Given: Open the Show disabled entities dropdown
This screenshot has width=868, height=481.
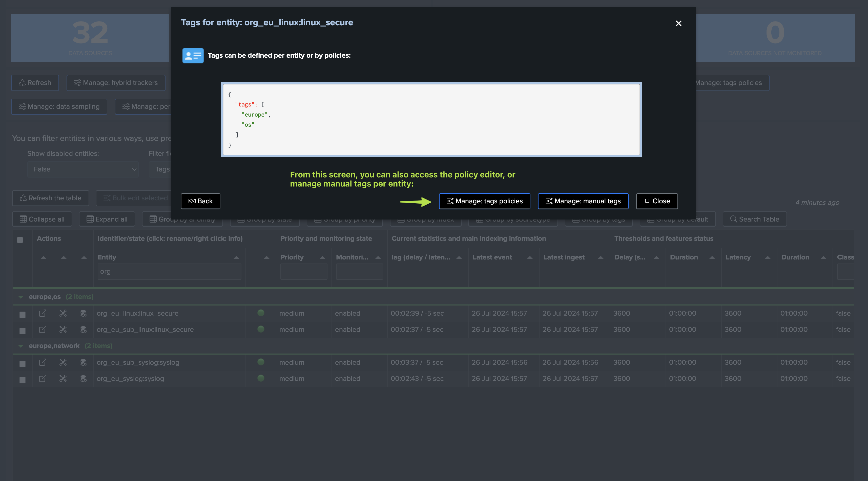Looking at the screenshot, I should [83, 169].
